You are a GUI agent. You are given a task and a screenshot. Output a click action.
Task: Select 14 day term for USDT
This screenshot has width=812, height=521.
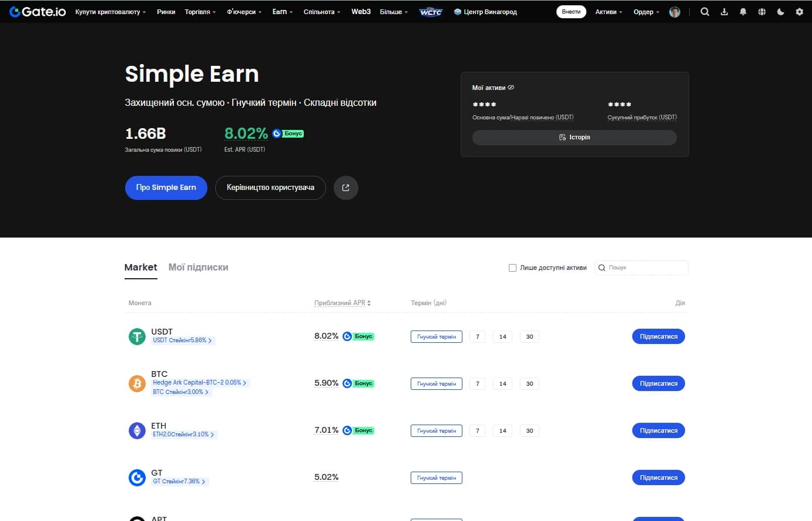click(503, 336)
